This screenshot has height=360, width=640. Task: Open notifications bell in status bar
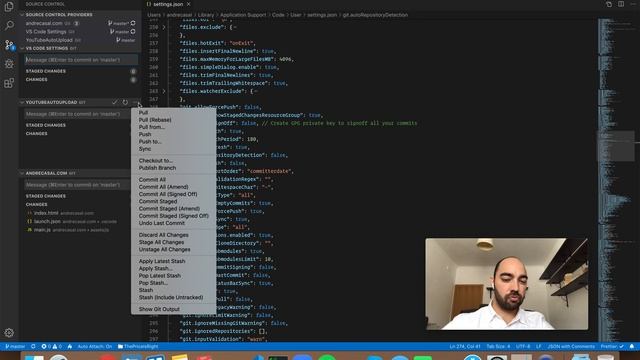point(632,346)
